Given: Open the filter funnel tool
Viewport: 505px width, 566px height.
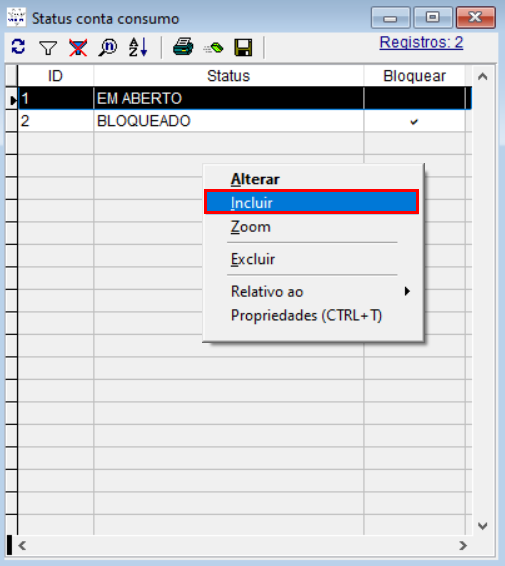Looking at the screenshot, I should coord(48,47).
